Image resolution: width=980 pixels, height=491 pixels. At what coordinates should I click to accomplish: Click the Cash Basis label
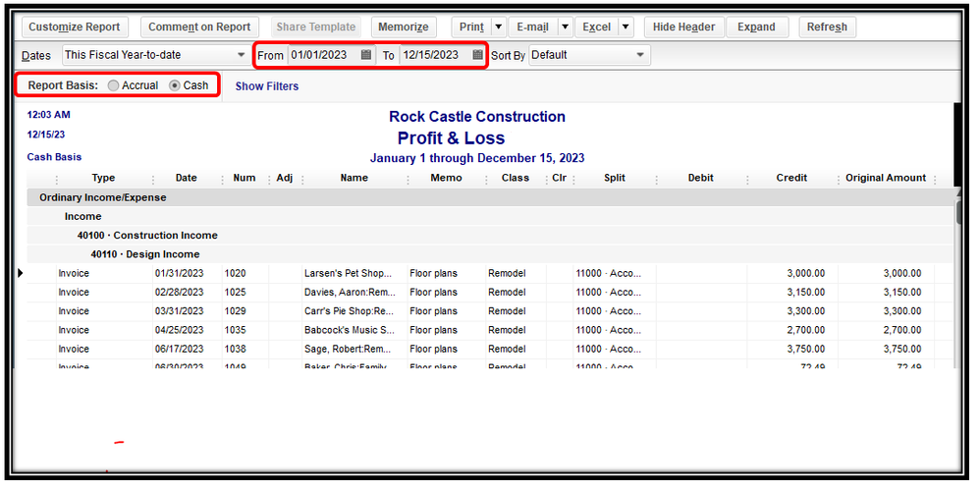[x=54, y=157]
